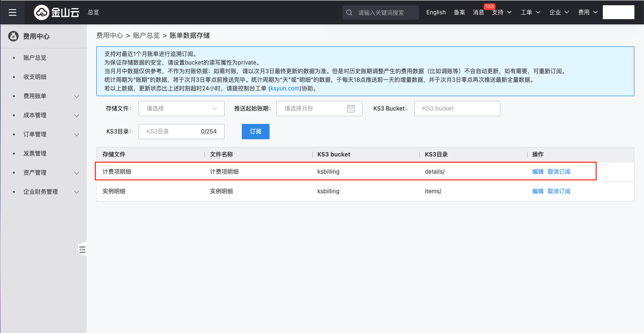Open messages with the 133 badge
This screenshot has height=333, width=644.
click(479, 12)
